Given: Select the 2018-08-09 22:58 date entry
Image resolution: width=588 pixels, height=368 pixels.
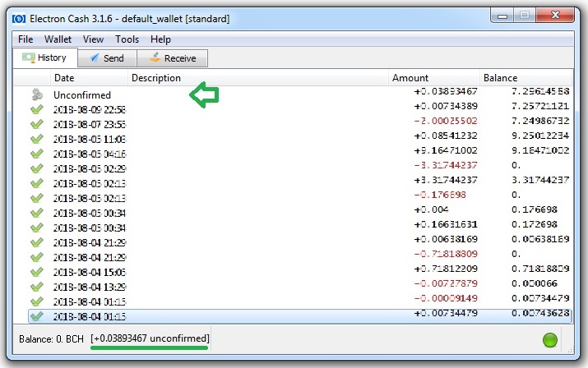Looking at the screenshot, I should [90, 110].
